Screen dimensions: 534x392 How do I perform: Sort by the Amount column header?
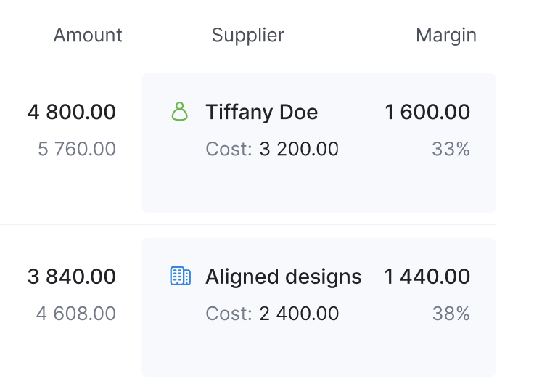pyautogui.click(x=88, y=35)
